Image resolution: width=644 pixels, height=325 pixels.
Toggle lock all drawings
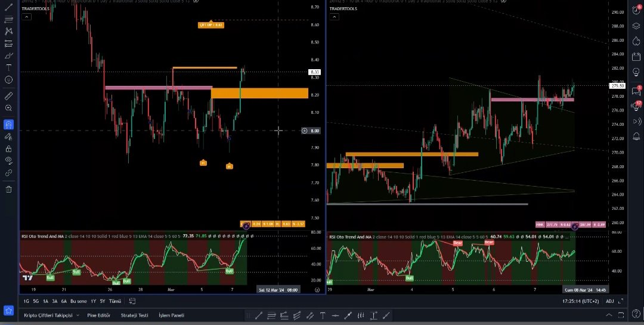pos(8,148)
